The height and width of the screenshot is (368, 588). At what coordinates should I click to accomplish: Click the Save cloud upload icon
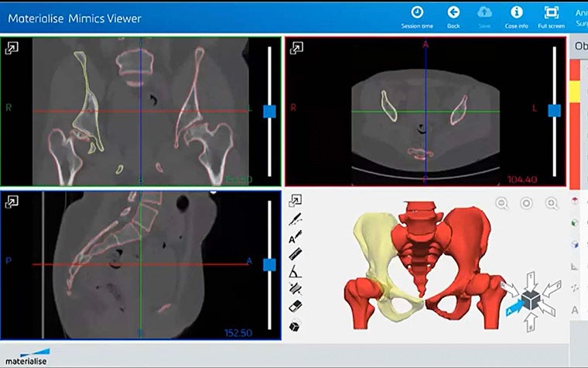(484, 12)
